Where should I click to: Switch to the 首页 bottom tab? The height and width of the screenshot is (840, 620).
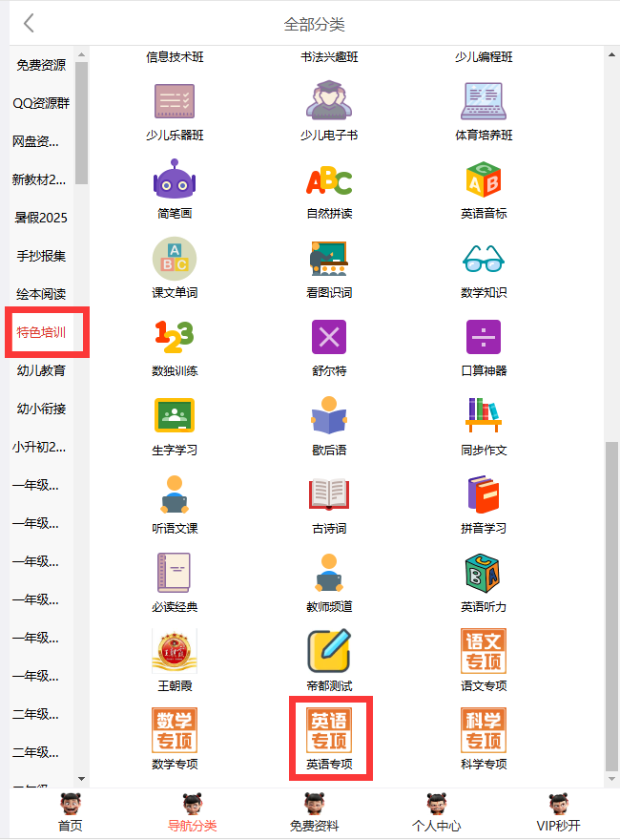(x=70, y=813)
